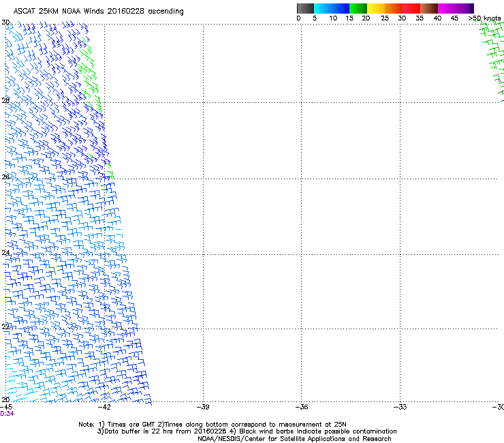Click the latitude label '28'
The height and width of the screenshot is (443, 504).
click(x=5, y=100)
